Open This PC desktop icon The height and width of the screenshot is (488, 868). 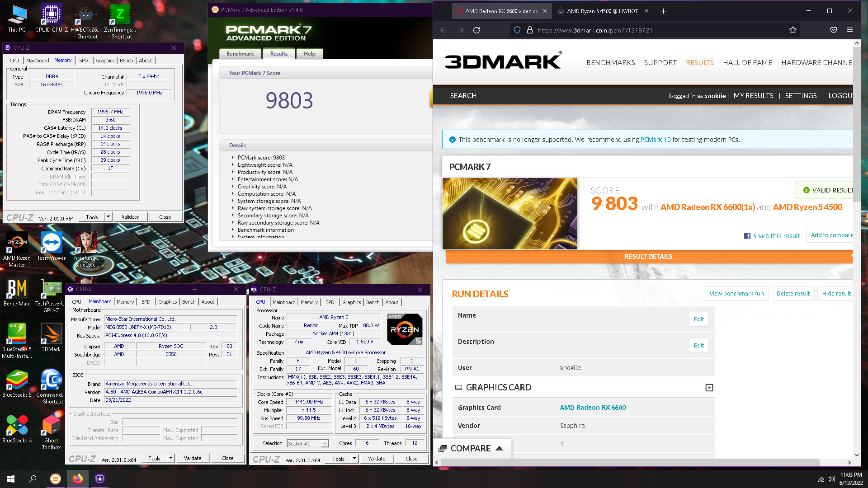(x=17, y=19)
